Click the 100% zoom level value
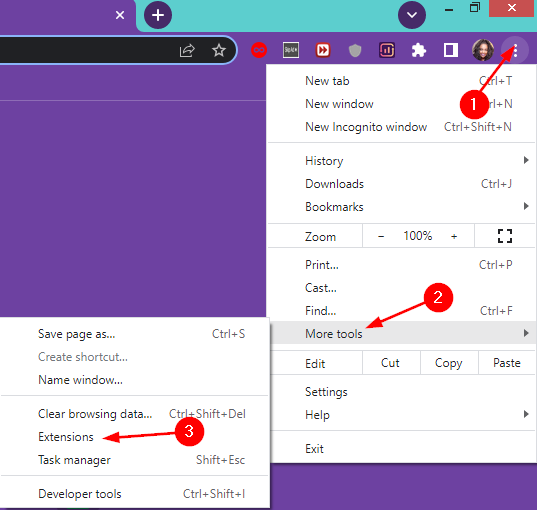Image resolution: width=537 pixels, height=510 pixels. tap(417, 236)
